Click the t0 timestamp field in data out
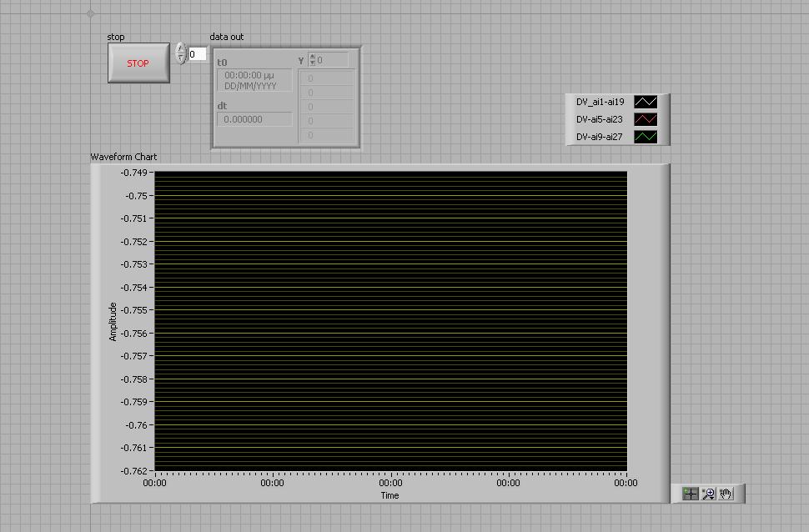 pos(254,81)
